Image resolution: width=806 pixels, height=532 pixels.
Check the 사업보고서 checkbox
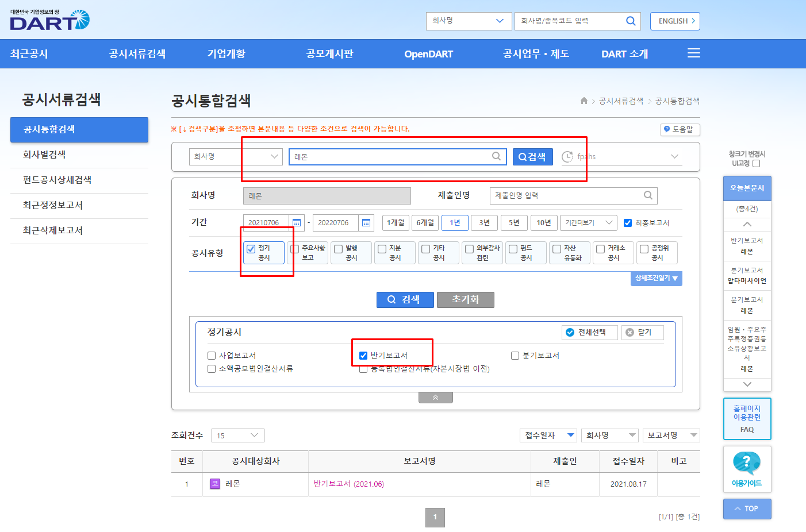[x=212, y=356]
